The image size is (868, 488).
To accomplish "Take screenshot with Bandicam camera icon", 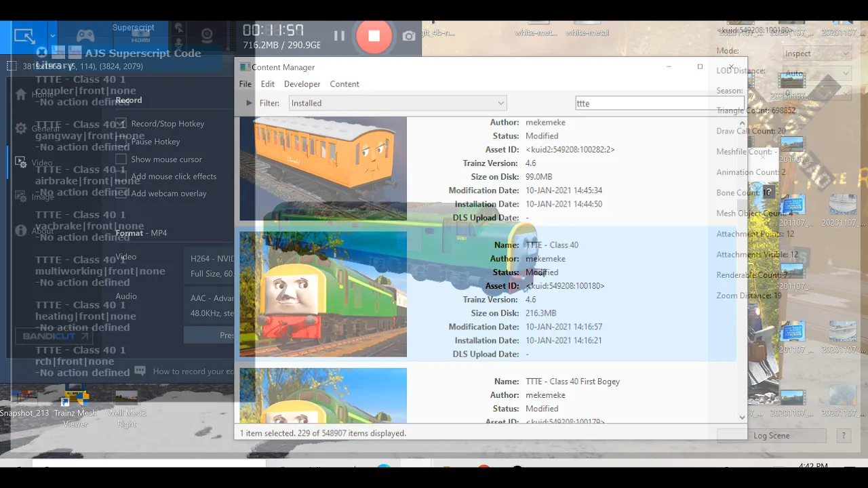I will (x=409, y=36).
